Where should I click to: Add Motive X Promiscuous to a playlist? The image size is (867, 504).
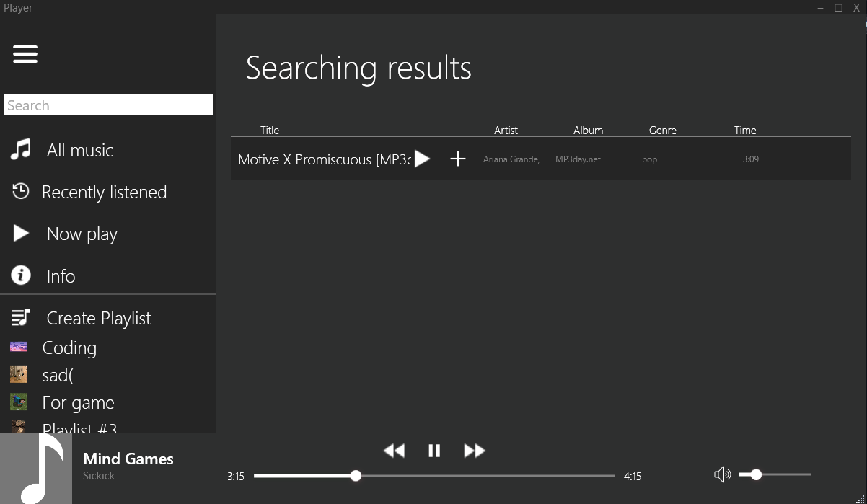(x=458, y=159)
